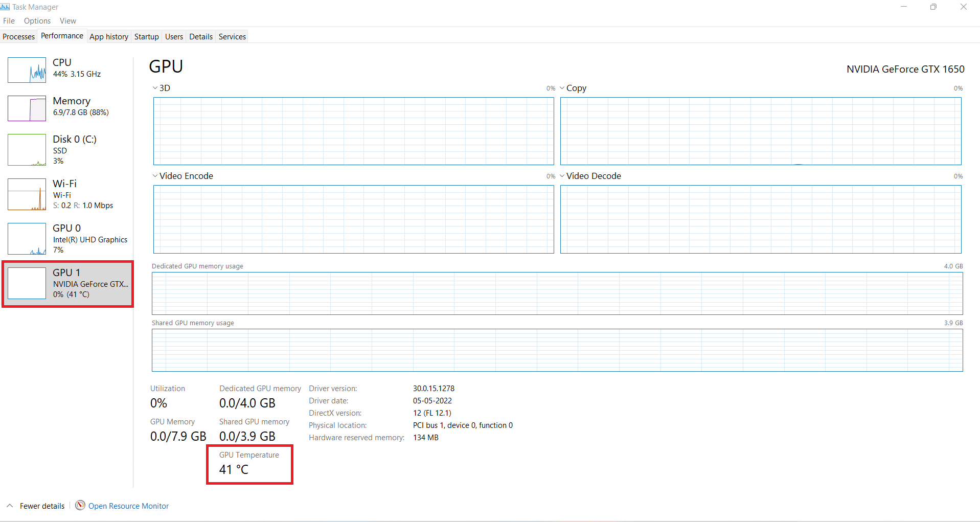Select the GPU 0 Intel UHD graph thumbnail
This screenshot has width=980, height=522.
point(27,239)
